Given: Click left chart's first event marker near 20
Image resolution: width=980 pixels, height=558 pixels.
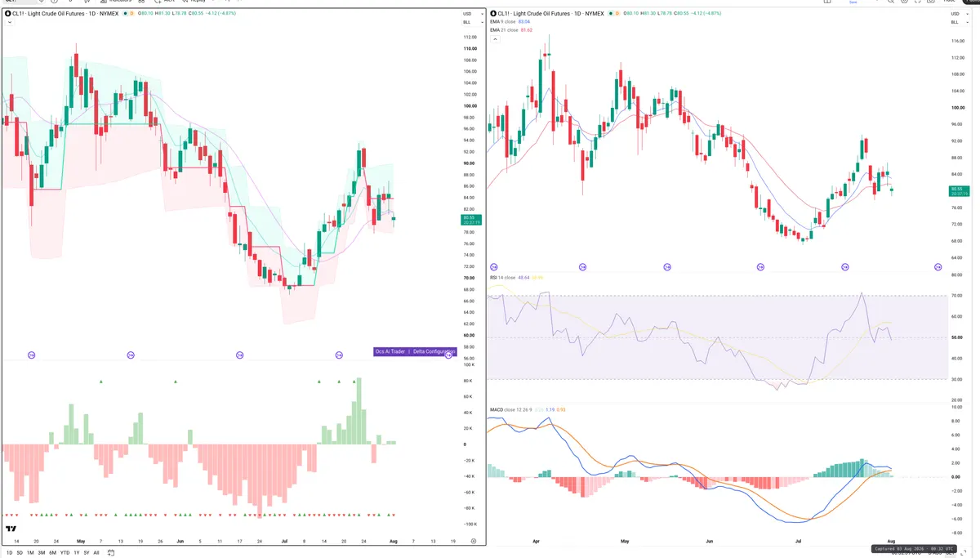Looking at the screenshot, I should [x=32, y=355].
